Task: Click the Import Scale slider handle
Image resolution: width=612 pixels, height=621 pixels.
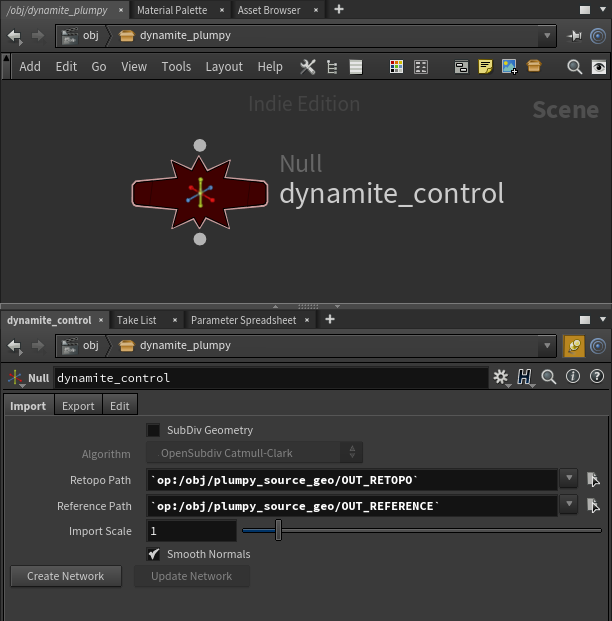Action: click(x=278, y=531)
